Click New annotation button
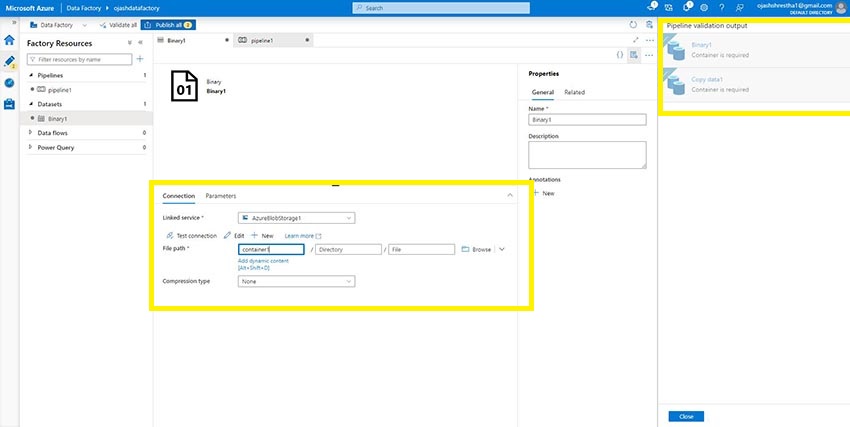Image resolution: width=850 pixels, height=427 pixels. pos(543,193)
